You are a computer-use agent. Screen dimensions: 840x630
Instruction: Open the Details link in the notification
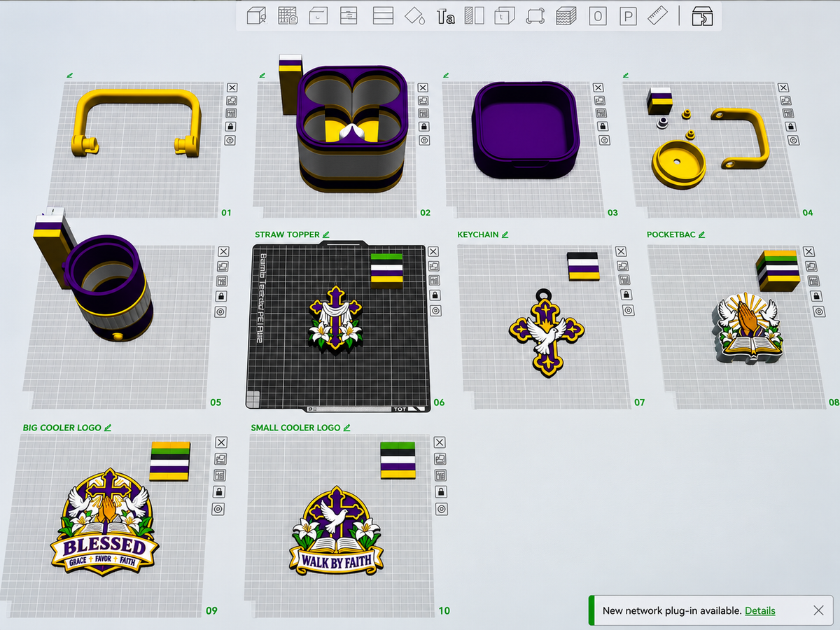point(759,610)
